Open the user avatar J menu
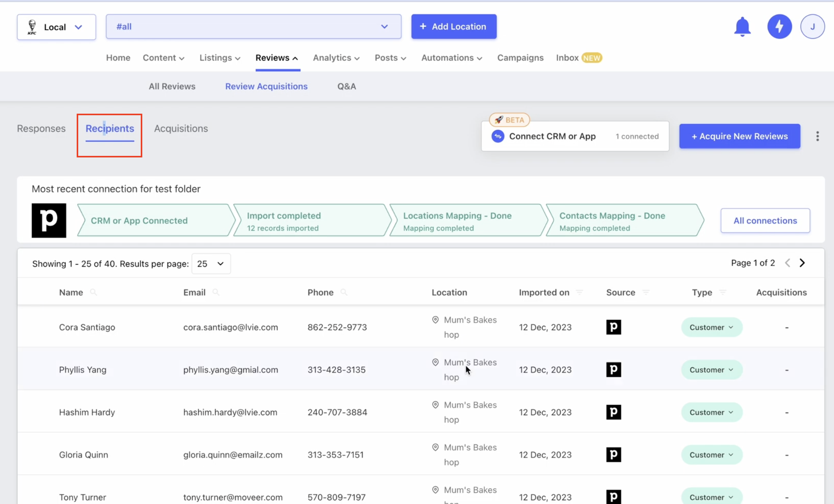834x504 pixels. (x=812, y=26)
